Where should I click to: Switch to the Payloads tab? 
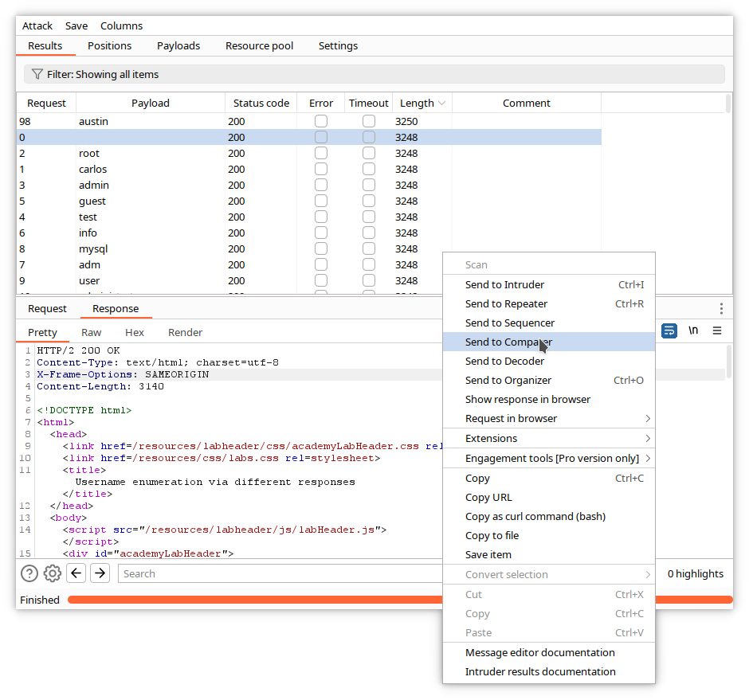coord(178,46)
